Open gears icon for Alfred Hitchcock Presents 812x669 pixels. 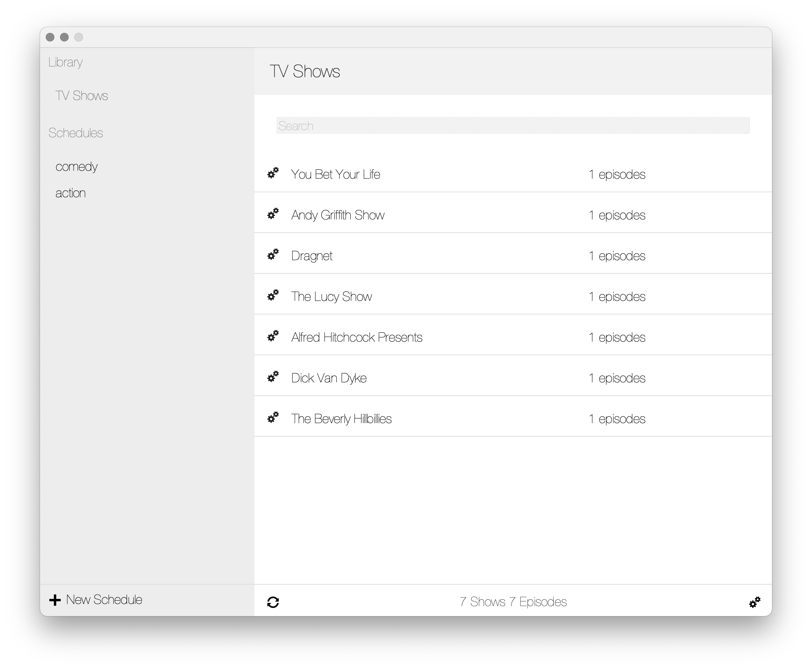[x=273, y=336]
